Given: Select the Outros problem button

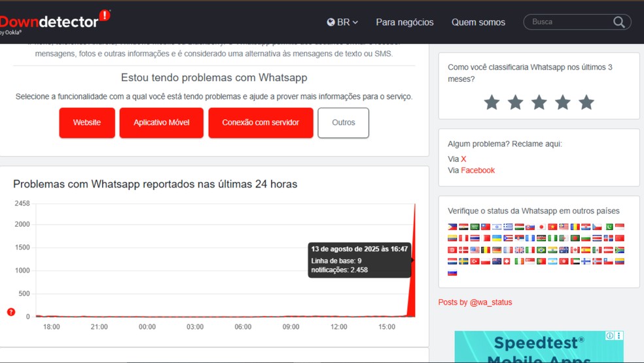Looking at the screenshot, I should click(344, 123).
